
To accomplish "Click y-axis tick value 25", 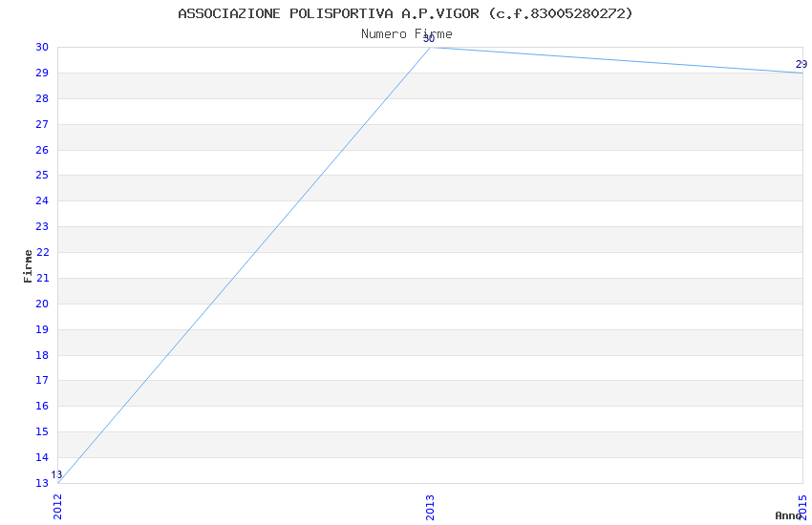I will pyautogui.click(x=42, y=175).
